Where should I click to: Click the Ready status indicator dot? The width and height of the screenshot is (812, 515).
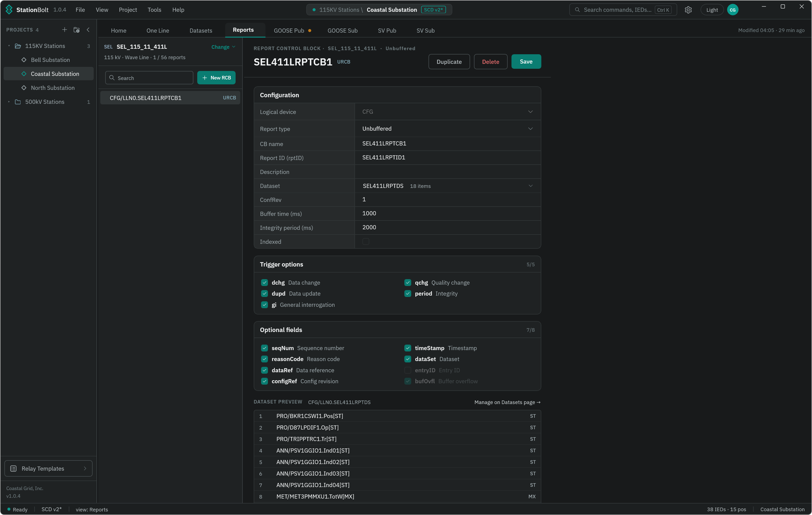[x=9, y=509]
